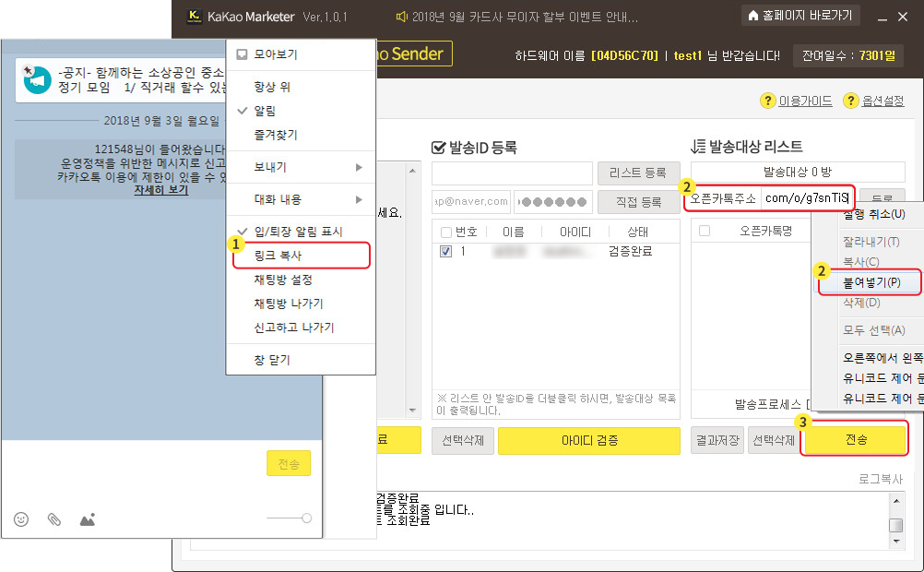Click the log scrollbar up arrow
The image size is (924, 572).
point(895,501)
